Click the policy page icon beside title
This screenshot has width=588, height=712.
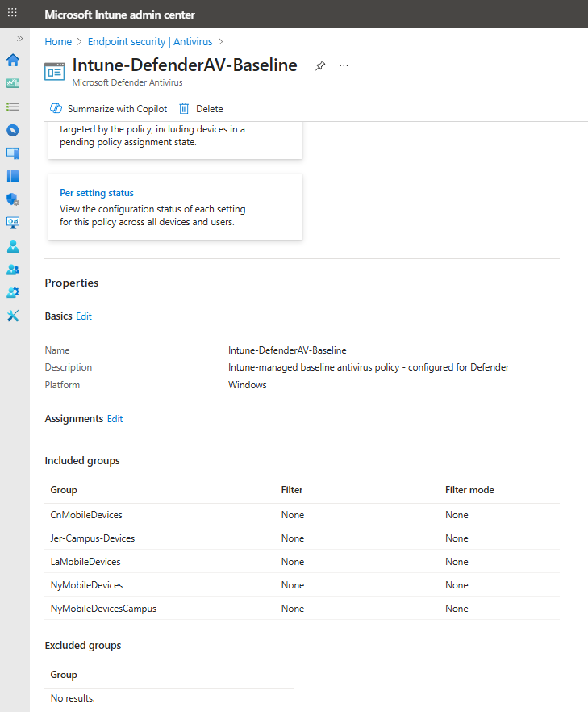(55, 72)
